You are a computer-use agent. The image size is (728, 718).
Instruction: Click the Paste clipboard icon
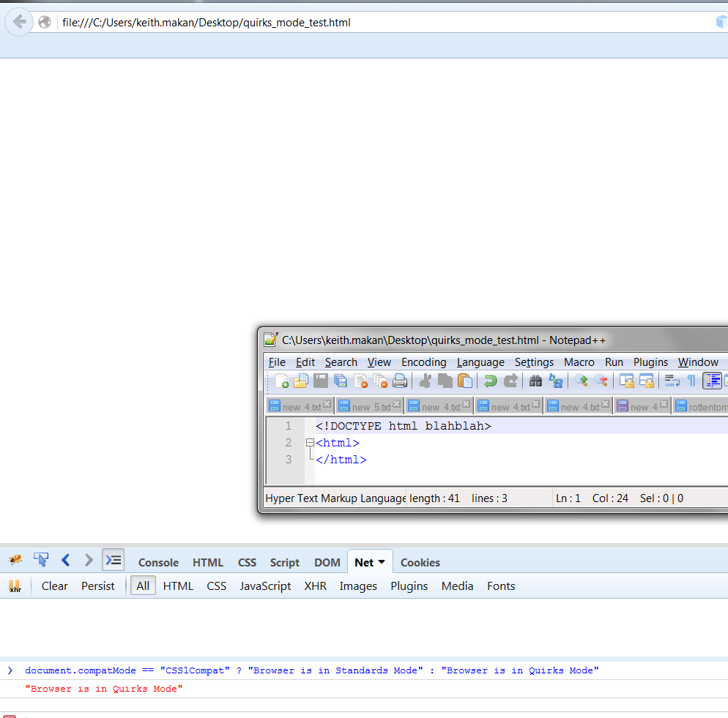click(465, 381)
